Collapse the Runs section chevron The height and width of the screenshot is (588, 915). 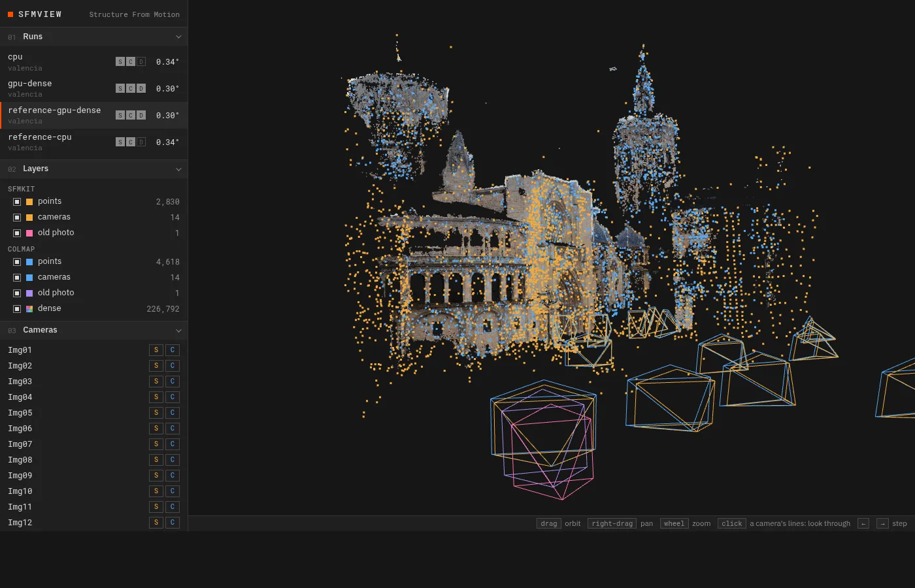coord(178,37)
